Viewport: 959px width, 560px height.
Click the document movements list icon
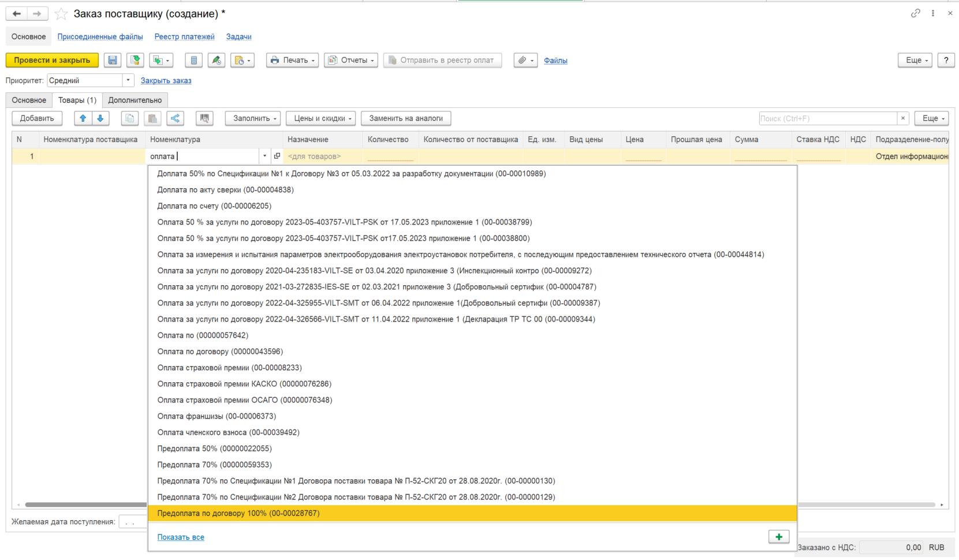point(193,60)
